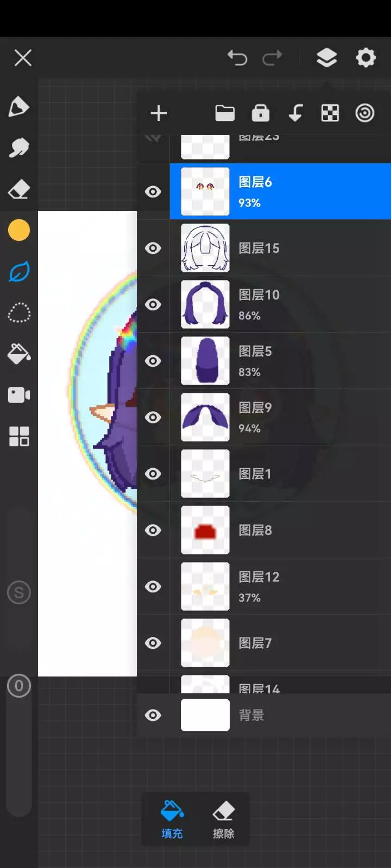Toggle visibility of 背景 layer
The height and width of the screenshot is (868, 391).
pos(153,715)
